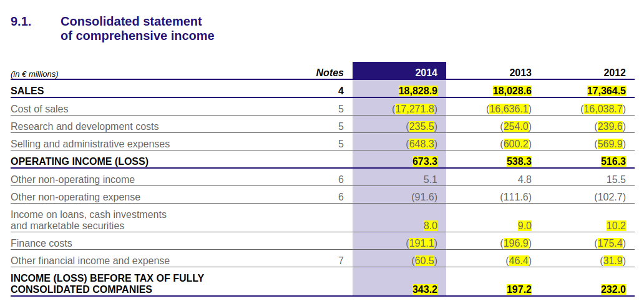Click the 343.2 income before tax value
The width and height of the screenshot is (644, 306).
425,290
